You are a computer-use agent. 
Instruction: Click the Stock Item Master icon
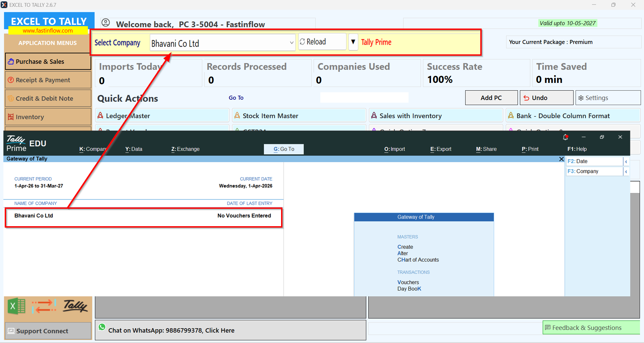237,115
